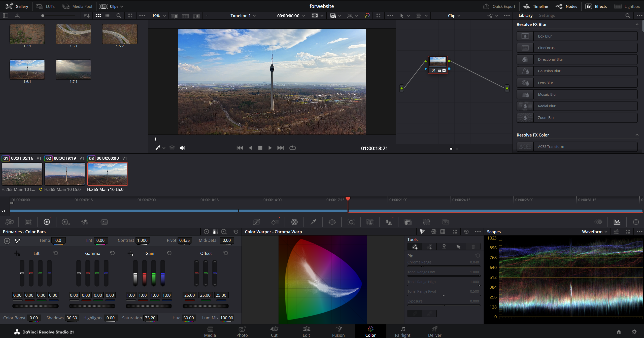
Task: Adjust the Tonal Range Pivot slider
Action: pos(444,295)
